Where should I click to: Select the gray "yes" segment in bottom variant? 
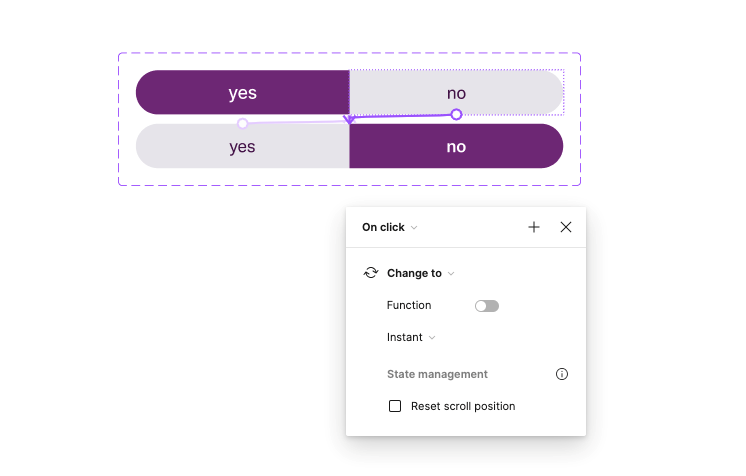pos(242,148)
